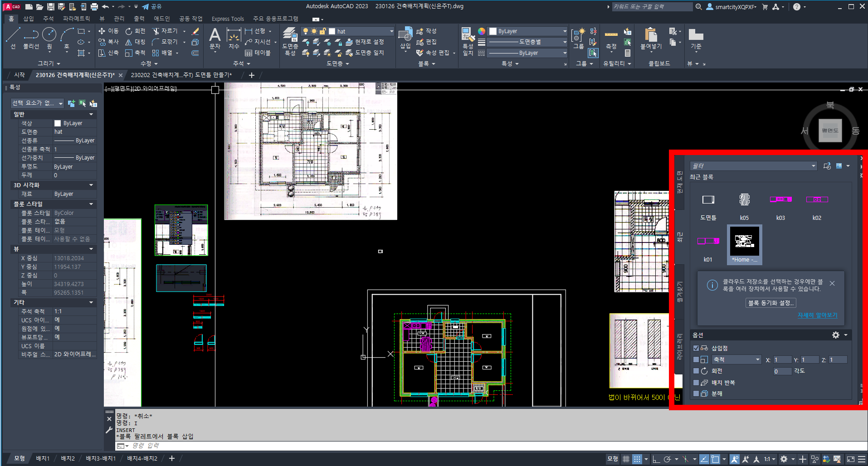Image resolution: width=868 pixels, height=466 pixels.
Task: Click the Fillet (모깎기) tool
Action: pyautogui.click(x=165, y=42)
